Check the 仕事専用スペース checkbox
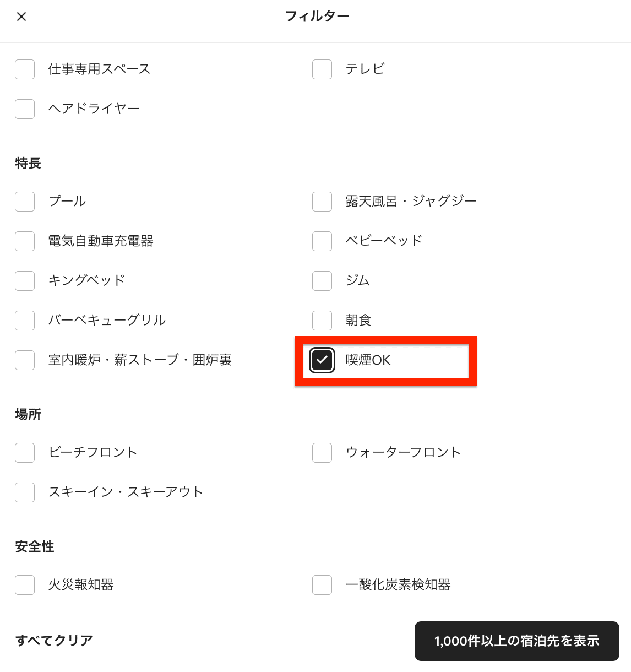The width and height of the screenshot is (631, 672). click(x=25, y=69)
